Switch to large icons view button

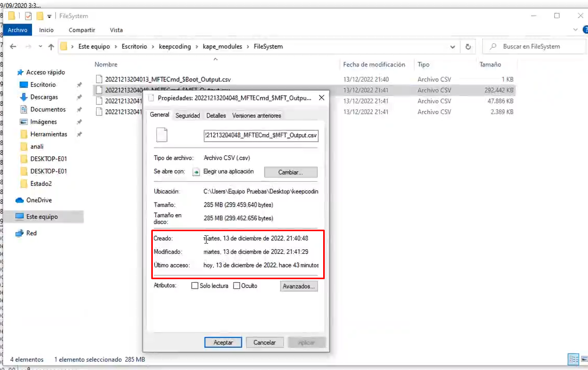click(x=582, y=359)
